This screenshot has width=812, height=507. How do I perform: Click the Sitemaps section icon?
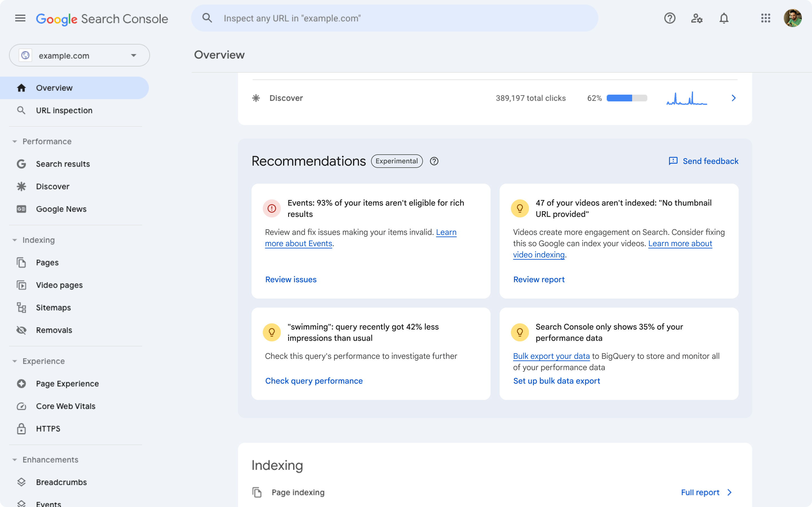click(21, 307)
